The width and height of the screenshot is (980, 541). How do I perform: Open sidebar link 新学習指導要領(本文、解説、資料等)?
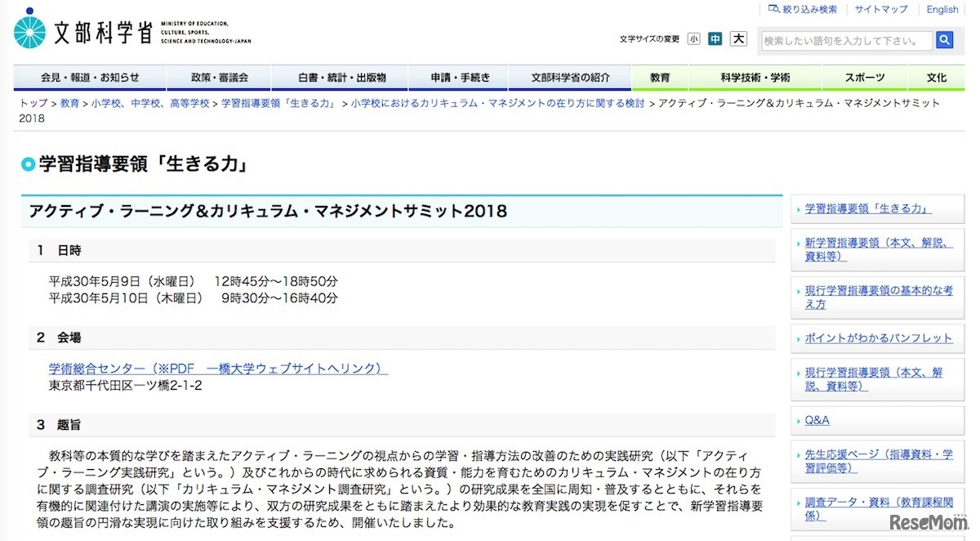[879, 249]
